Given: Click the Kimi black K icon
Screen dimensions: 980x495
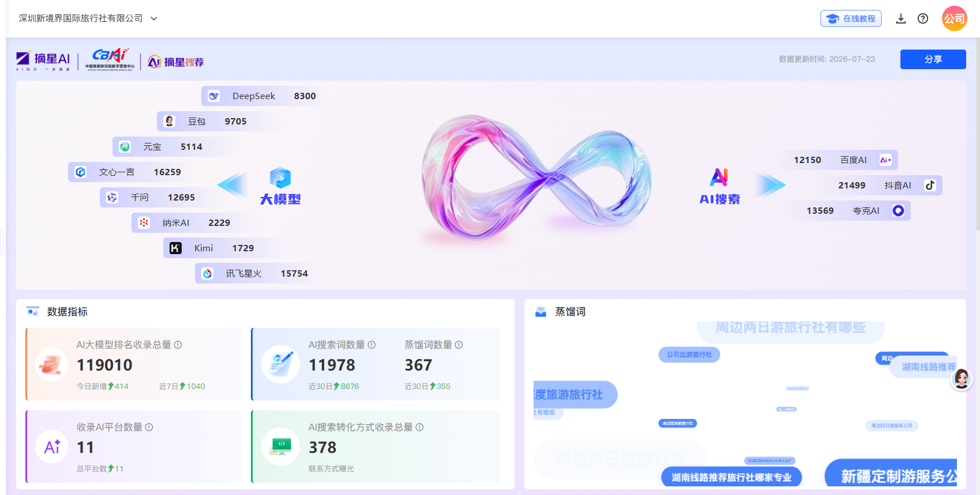Looking at the screenshot, I should pyautogui.click(x=175, y=248).
